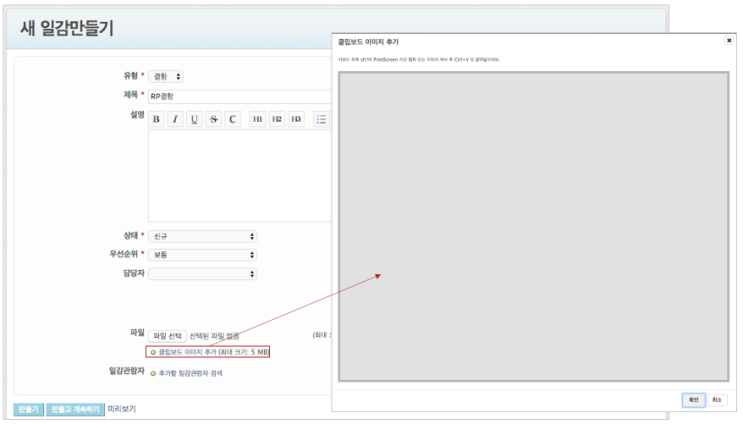This screenshot has width=743, height=424.
Task: Click the 새 일감만들기 page heading
Action: (67, 28)
